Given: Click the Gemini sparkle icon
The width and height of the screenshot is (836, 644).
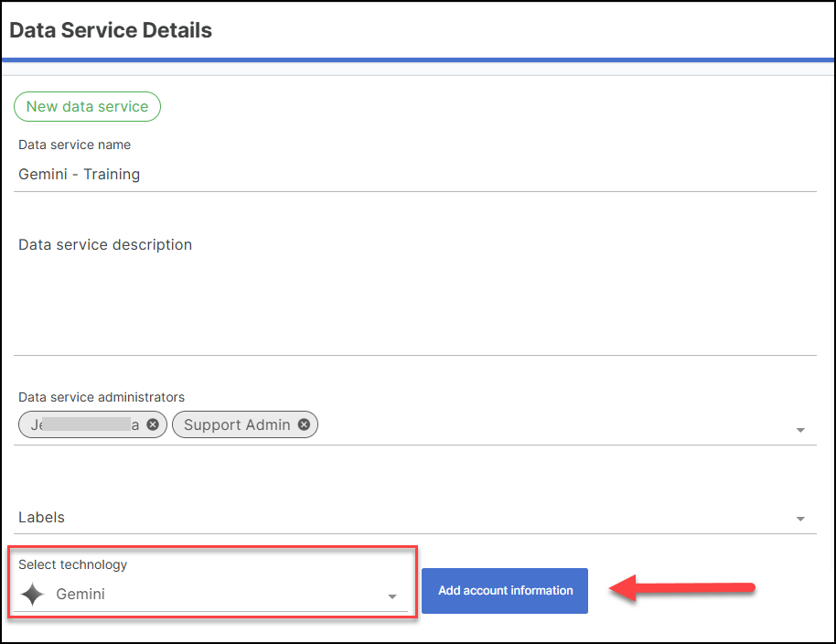Looking at the screenshot, I should pyautogui.click(x=32, y=595).
